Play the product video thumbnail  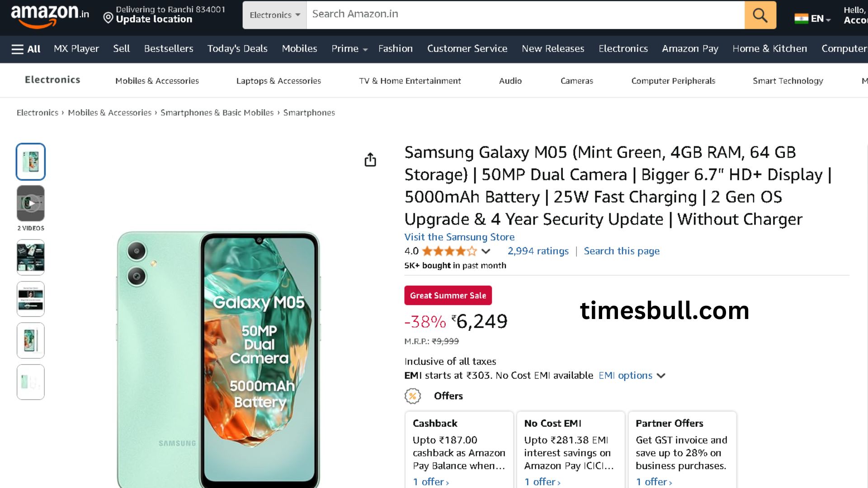(31, 203)
